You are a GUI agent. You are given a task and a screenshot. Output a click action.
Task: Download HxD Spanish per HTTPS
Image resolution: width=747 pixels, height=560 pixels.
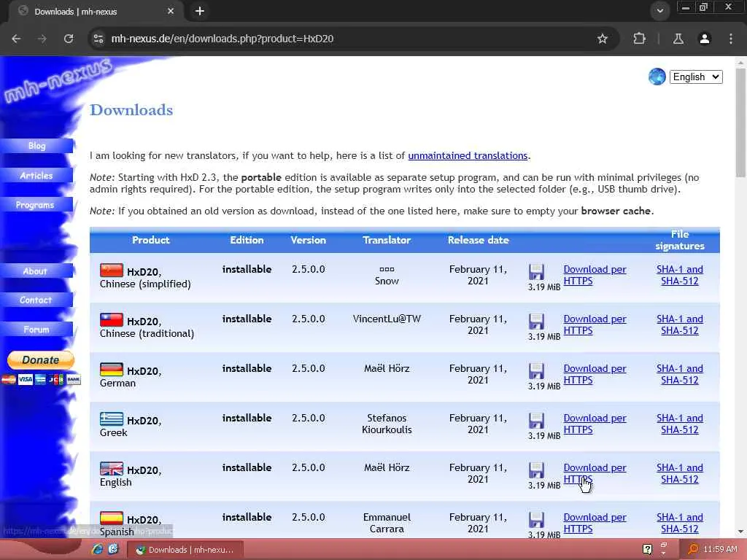(x=595, y=523)
